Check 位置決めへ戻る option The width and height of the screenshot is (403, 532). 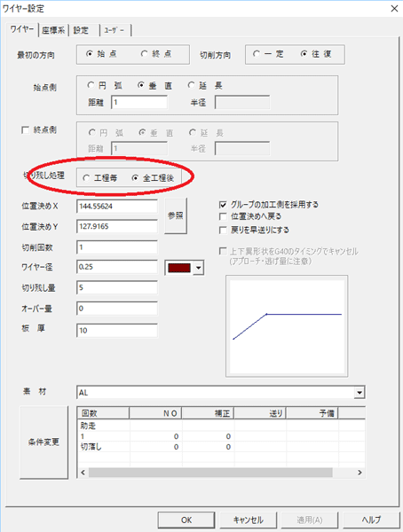click(250, 216)
